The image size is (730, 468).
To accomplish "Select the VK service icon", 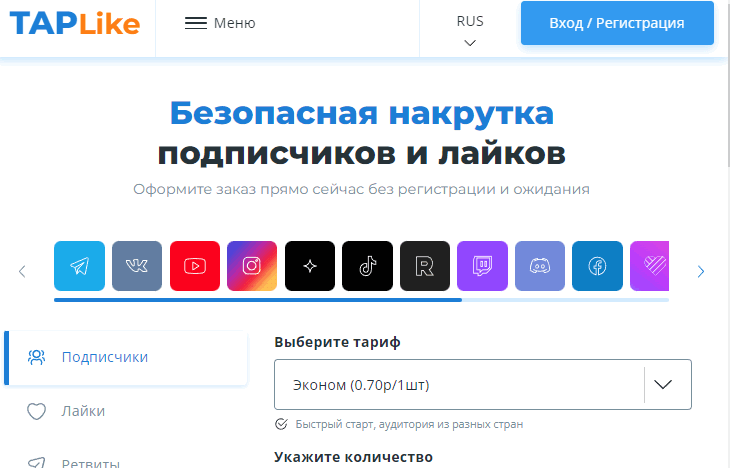I will coord(137,266).
